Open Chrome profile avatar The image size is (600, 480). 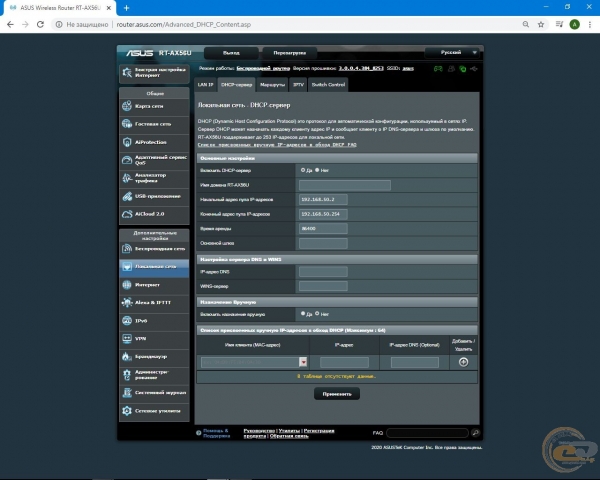tap(574, 24)
